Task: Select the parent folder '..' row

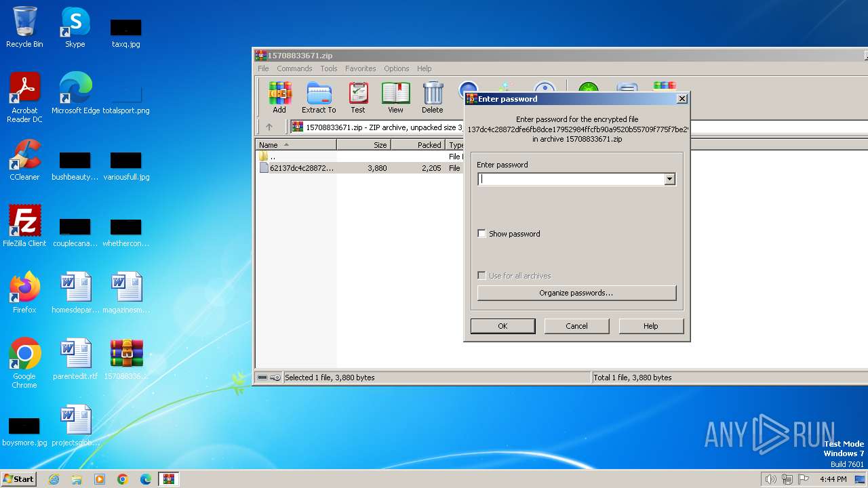Action: click(359, 157)
